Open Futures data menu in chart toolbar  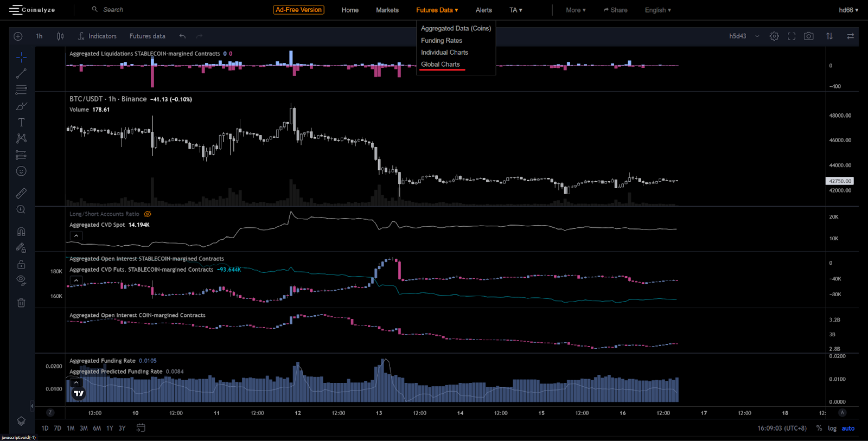pos(147,36)
